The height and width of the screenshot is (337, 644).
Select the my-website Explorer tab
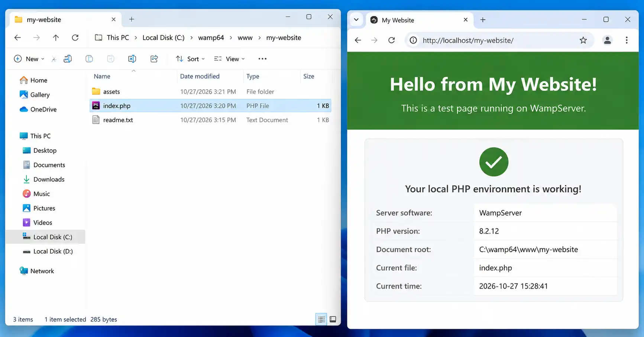pyautogui.click(x=65, y=19)
